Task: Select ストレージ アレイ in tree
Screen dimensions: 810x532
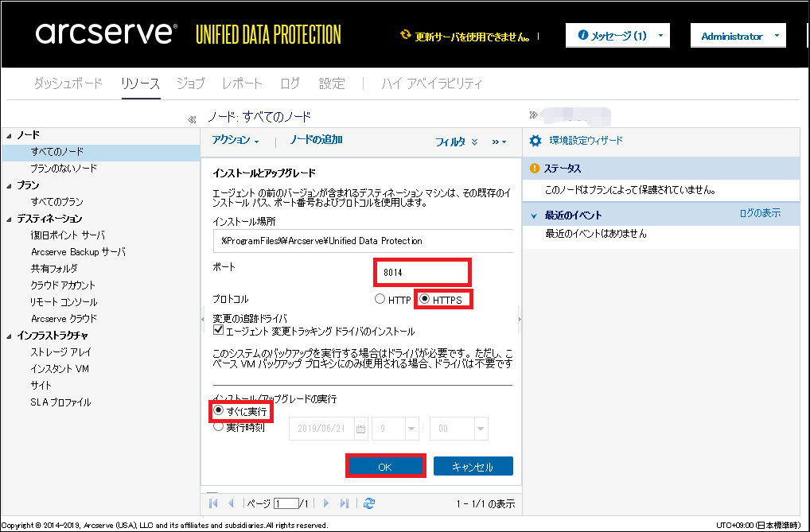Action: click(x=61, y=352)
